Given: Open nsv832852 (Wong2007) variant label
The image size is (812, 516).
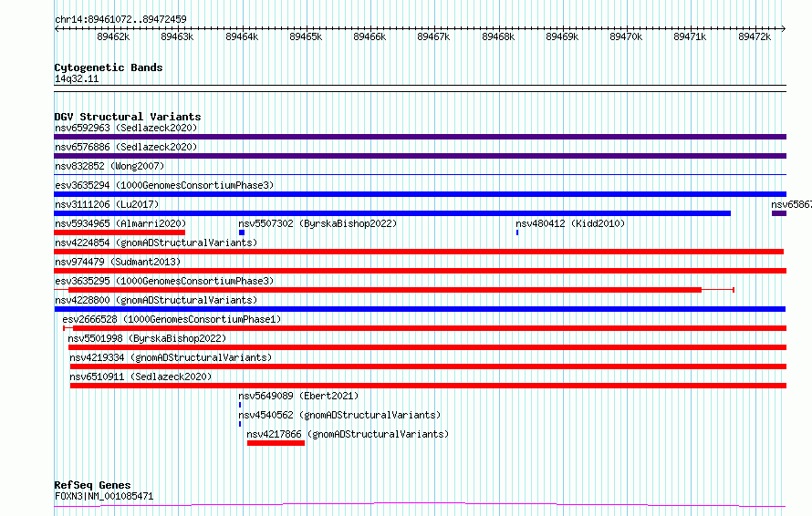Looking at the screenshot, I should [x=109, y=166].
